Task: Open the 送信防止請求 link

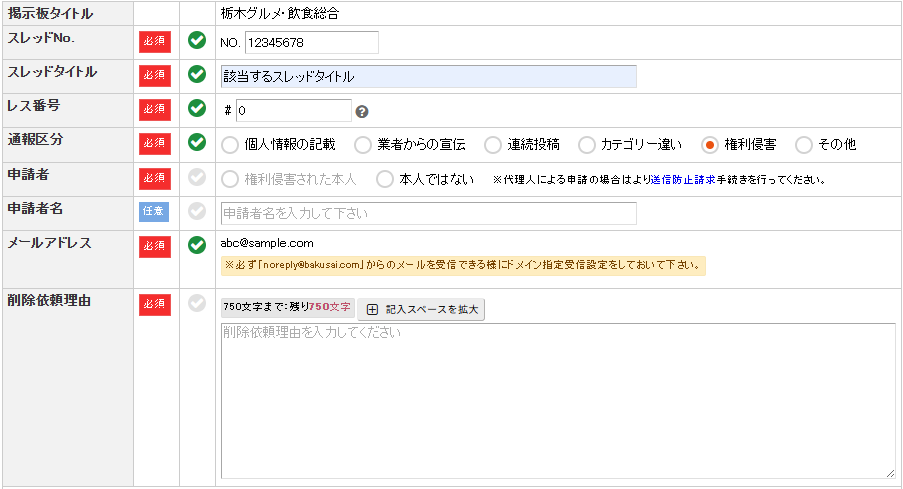Action: (x=683, y=180)
